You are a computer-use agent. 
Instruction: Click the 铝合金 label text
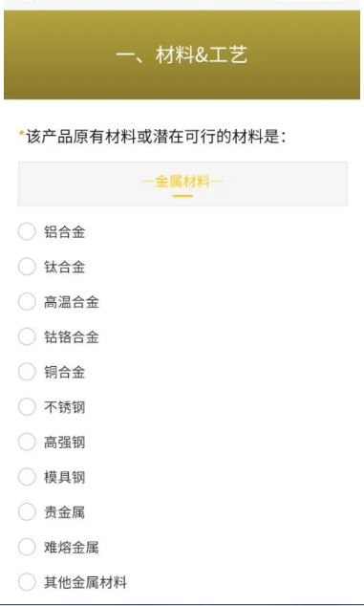tap(65, 232)
